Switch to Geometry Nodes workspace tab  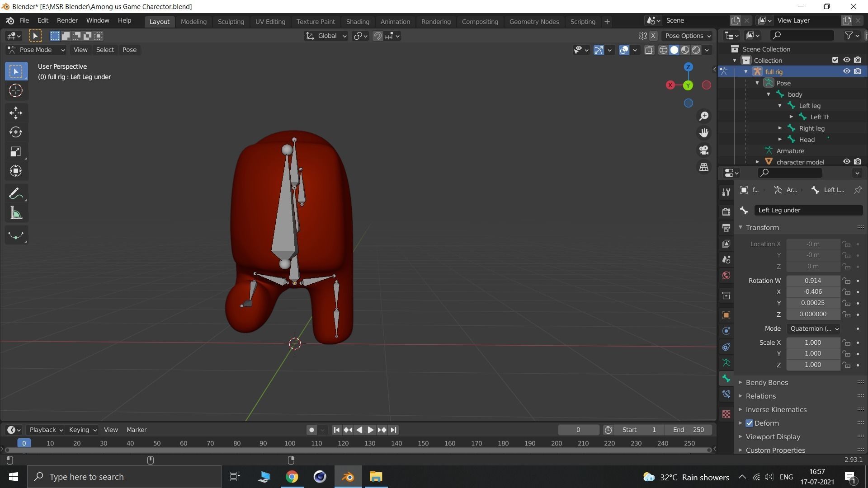534,22
